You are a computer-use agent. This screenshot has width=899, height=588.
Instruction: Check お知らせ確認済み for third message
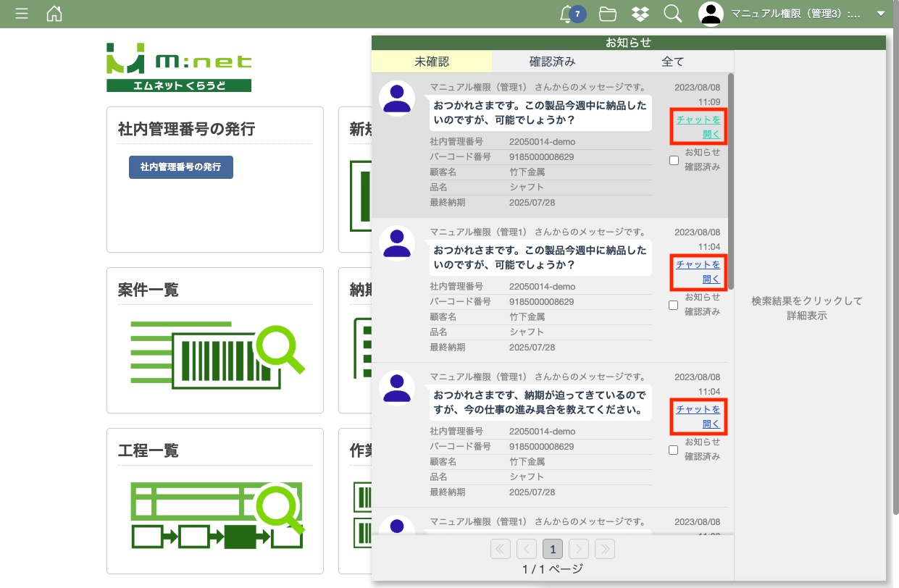pyautogui.click(x=674, y=450)
